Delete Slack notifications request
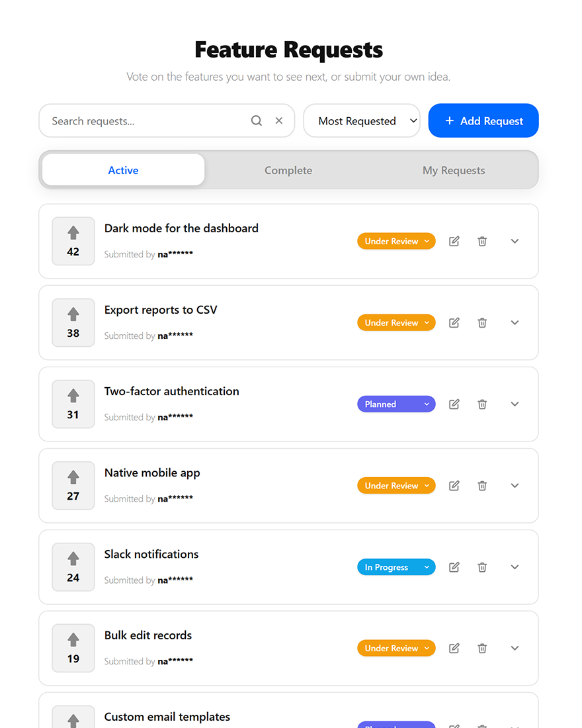 point(482,567)
